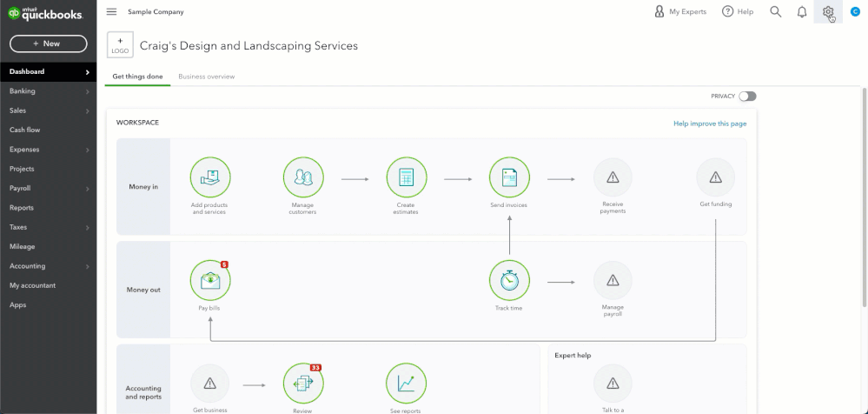Open the Send invoices icon
This screenshot has height=414, width=868.
click(509, 177)
